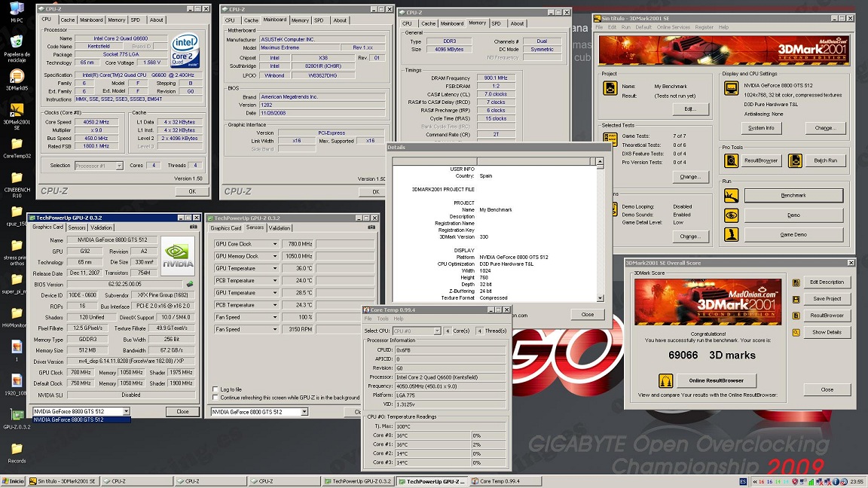Click the Show Details magnifier icon

point(796,333)
